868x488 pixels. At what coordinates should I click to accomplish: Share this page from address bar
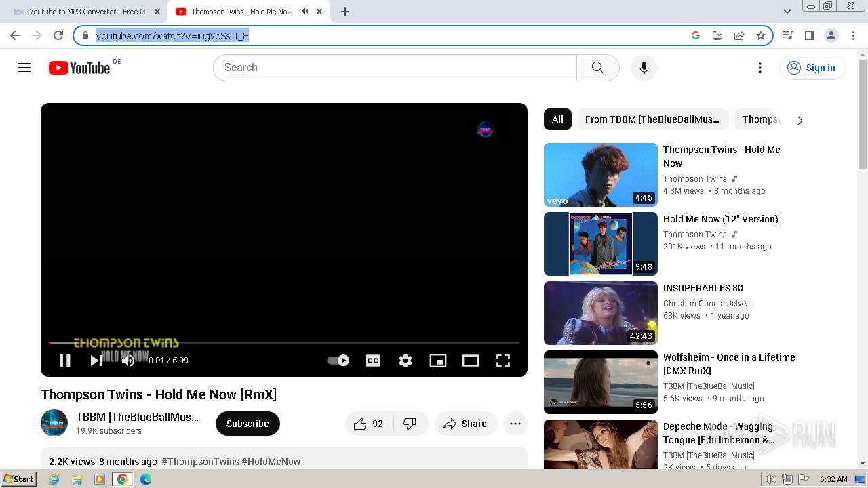tap(739, 35)
